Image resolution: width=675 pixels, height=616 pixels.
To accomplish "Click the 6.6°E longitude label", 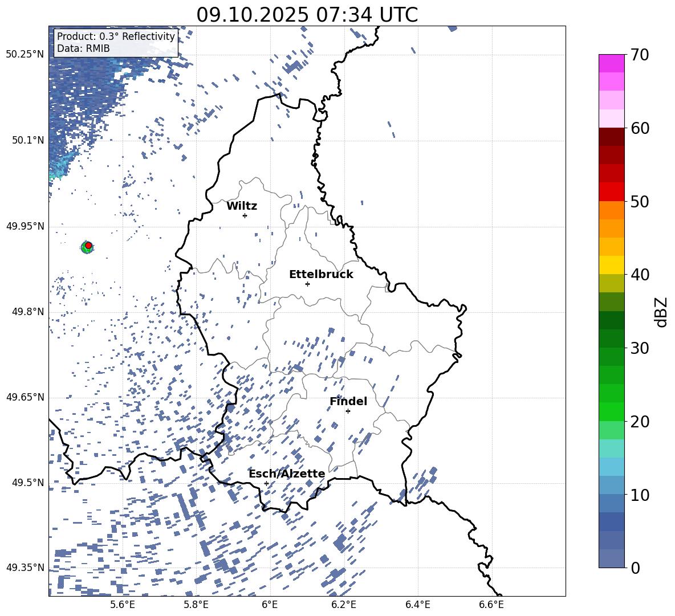I will (491, 605).
